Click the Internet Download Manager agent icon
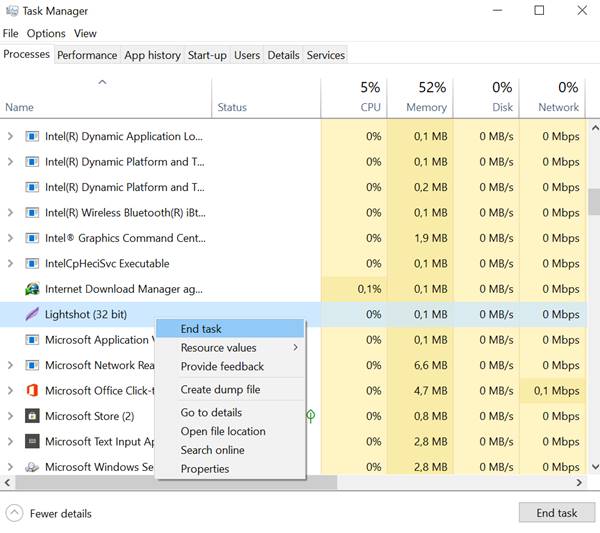The image size is (600, 533). [x=32, y=289]
